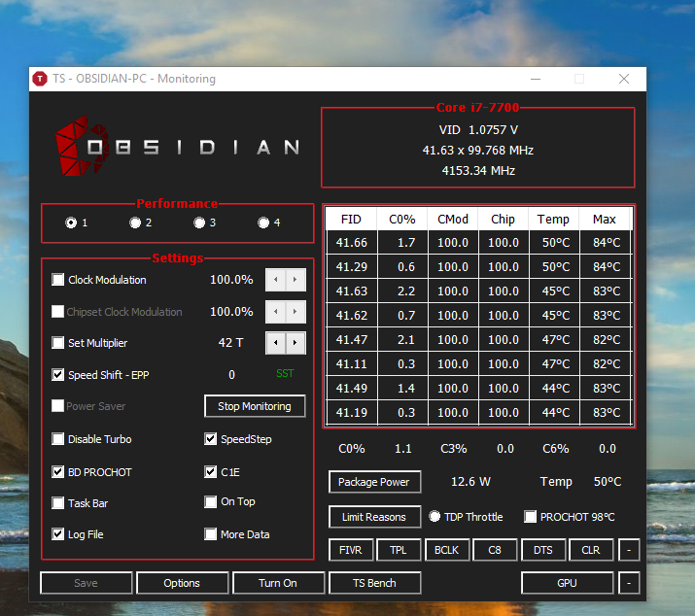This screenshot has height=616, width=695.
Task: Click the Stop Monitoring button
Action: coord(255,406)
